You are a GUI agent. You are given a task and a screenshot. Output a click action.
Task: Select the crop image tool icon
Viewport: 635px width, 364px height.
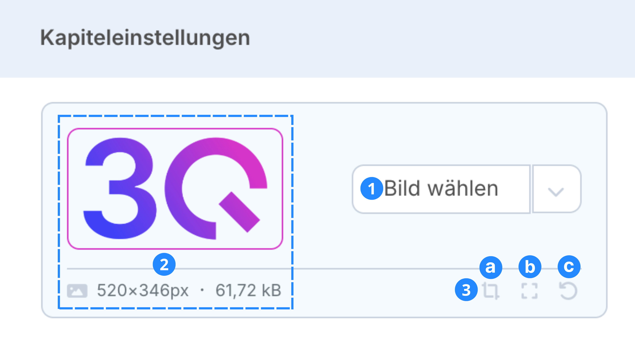click(491, 291)
